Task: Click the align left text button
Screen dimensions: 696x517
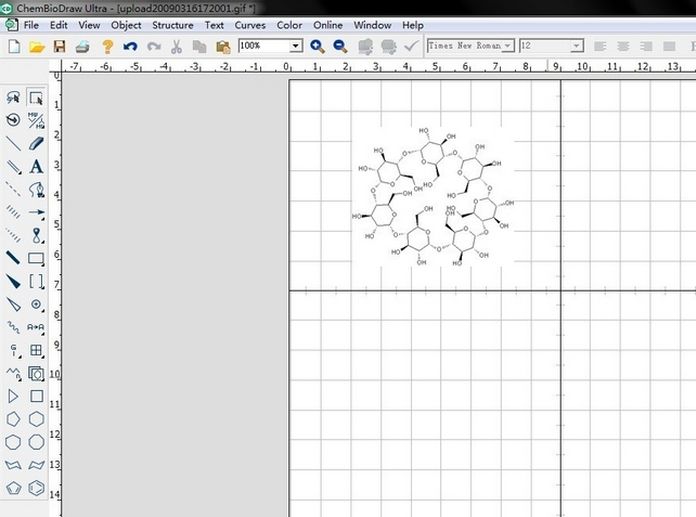Action: [600, 46]
